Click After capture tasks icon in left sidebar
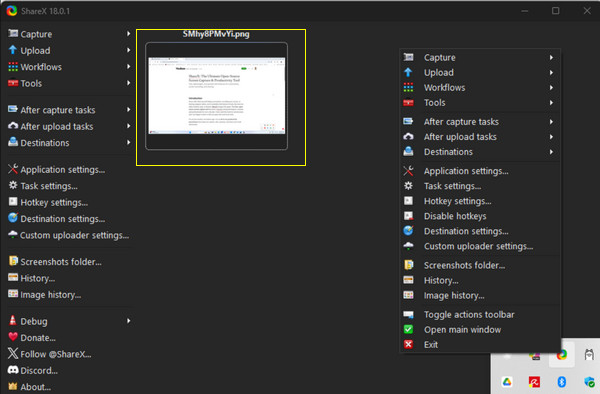The width and height of the screenshot is (600, 394). point(13,109)
